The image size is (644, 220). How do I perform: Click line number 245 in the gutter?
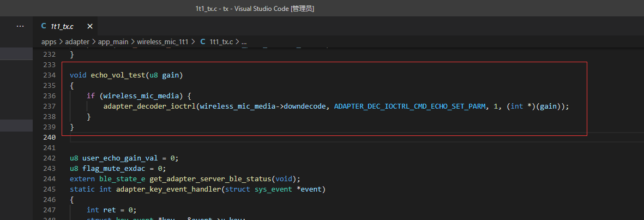coord(49,189)
